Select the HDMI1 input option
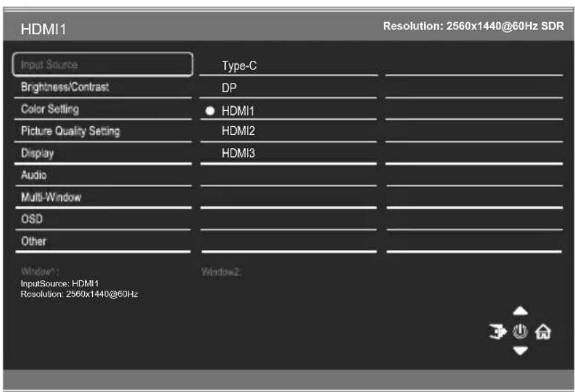The image size is (575, 392). (x=288, y=110)
